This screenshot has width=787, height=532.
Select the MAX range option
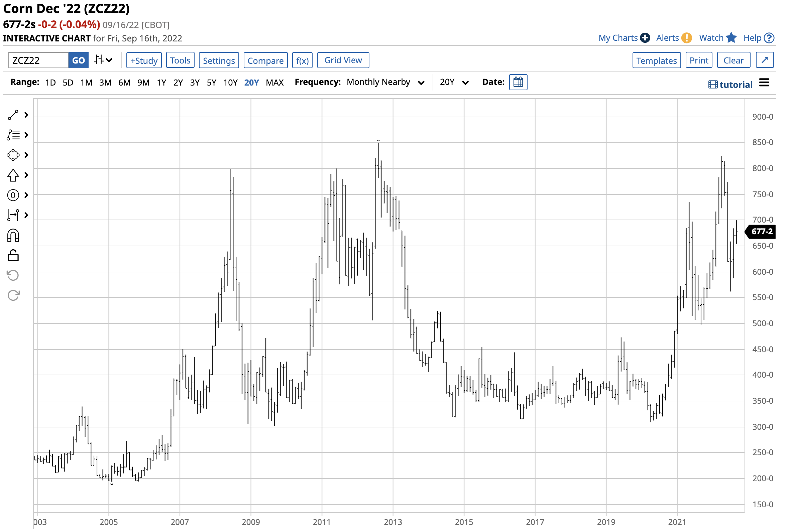coord(274,83)
